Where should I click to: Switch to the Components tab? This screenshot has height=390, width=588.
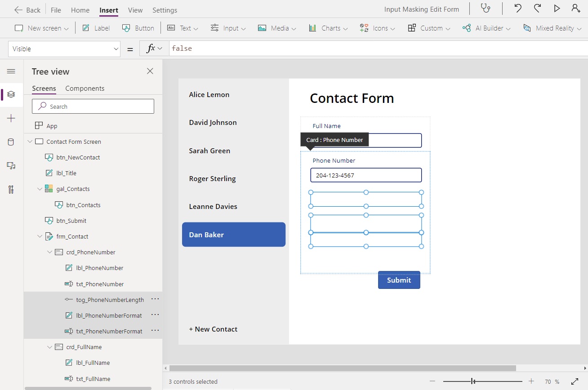point(85,88)
